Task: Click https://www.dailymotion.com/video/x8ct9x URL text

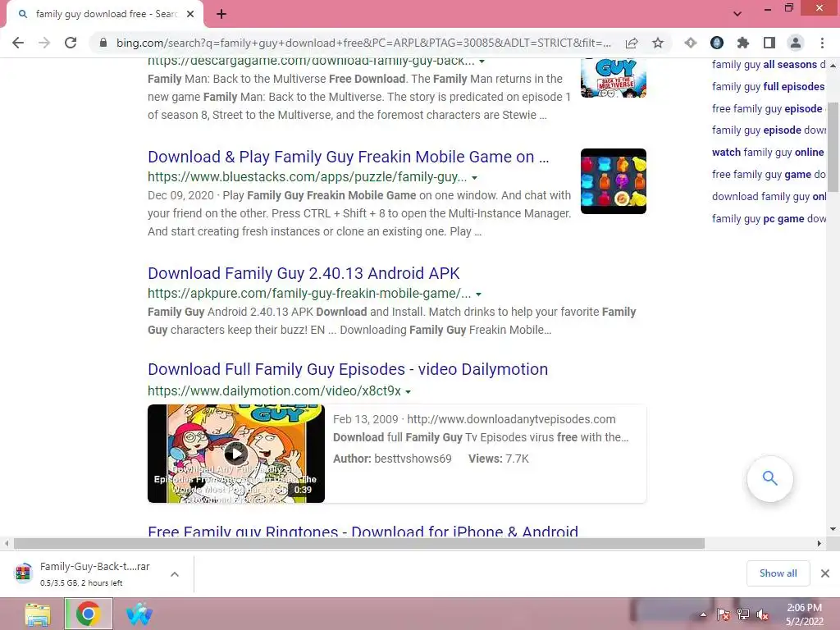Action: (x=274, y=391)
